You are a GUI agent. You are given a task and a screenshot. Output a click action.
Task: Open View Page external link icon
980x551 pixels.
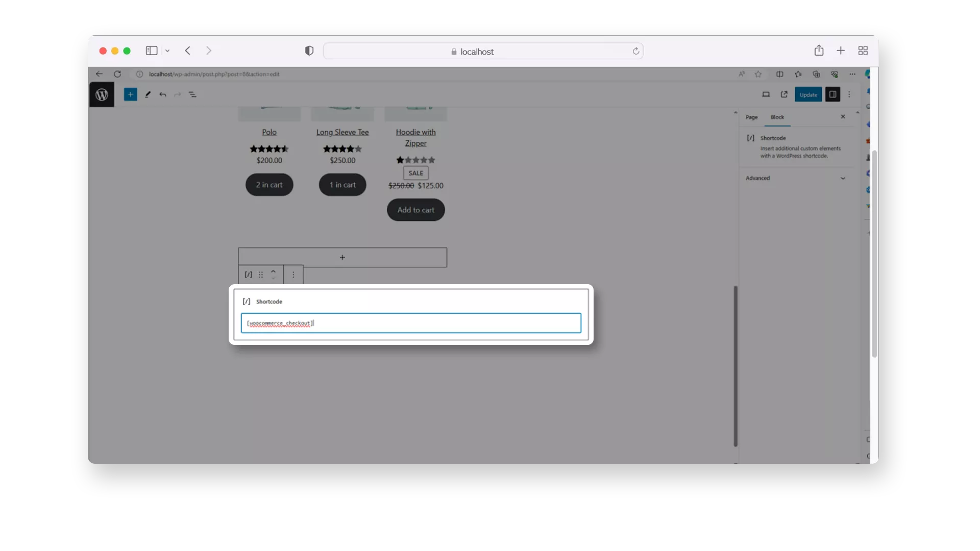pyautogui.click(x=784, y=94)
